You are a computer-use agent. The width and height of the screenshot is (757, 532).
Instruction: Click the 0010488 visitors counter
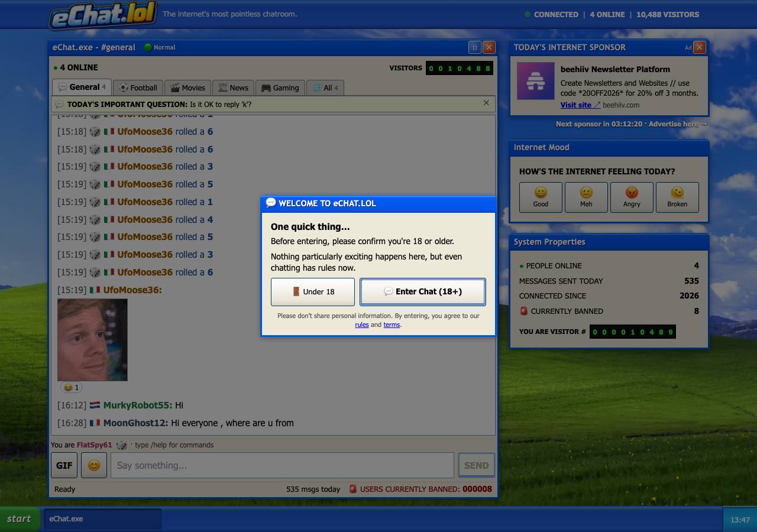[x=460, y=68]
